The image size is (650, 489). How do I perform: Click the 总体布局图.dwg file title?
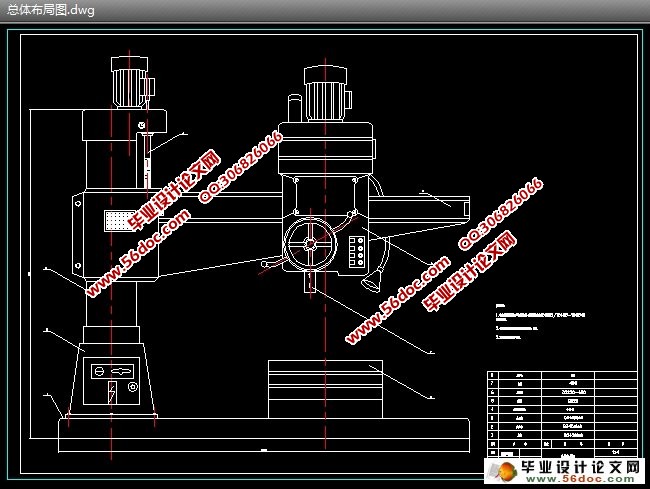point(51,10)
